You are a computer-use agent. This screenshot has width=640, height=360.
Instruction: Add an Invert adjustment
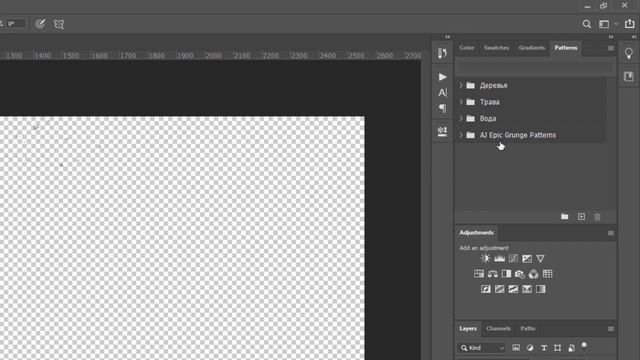point(486,289)
